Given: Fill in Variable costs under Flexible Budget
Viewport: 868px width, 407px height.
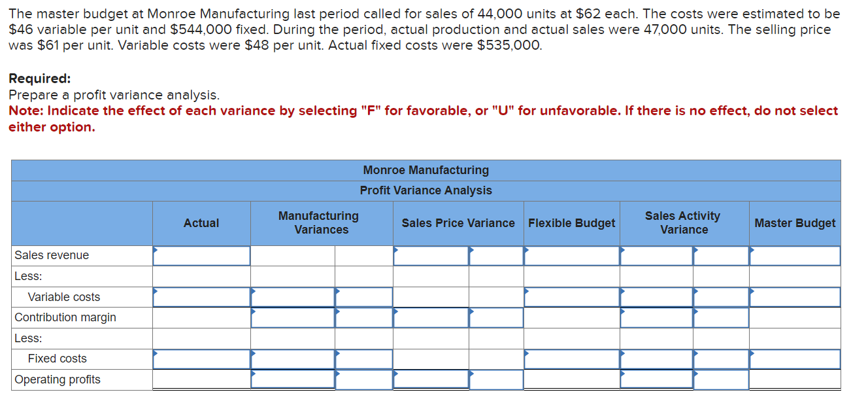Looking at the screenshot, I should (x=571, y=296).
